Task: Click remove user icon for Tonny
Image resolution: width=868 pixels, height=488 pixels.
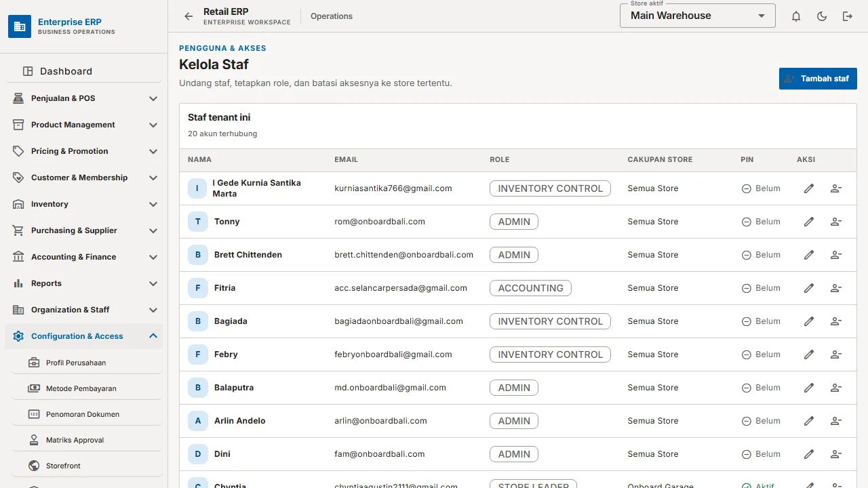Action: pos(836,222)
